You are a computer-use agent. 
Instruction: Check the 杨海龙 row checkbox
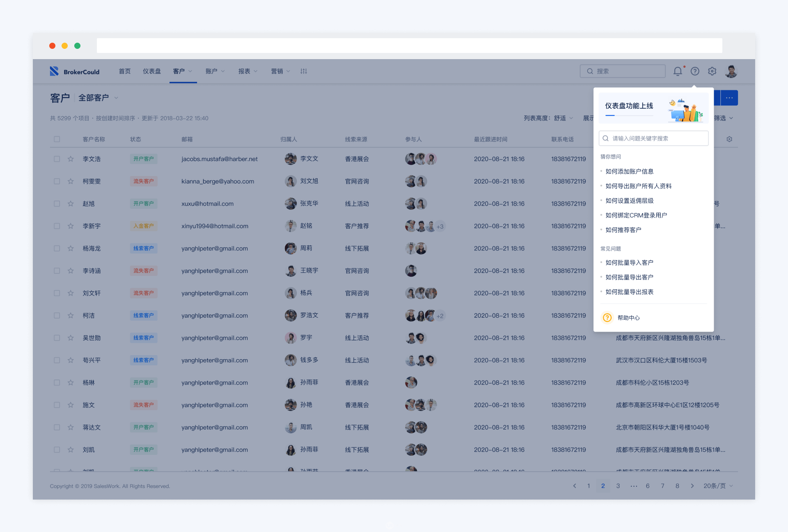pos(57,248)
